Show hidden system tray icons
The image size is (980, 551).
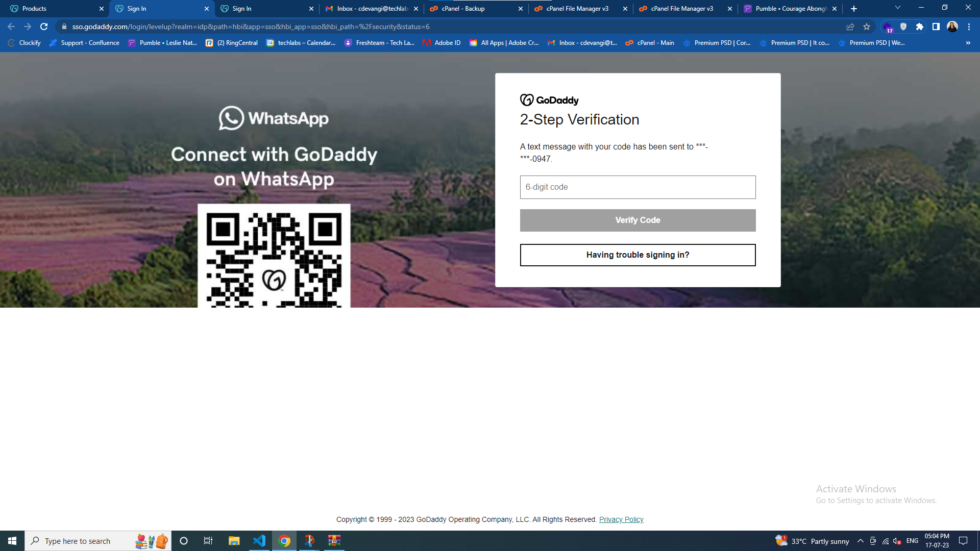pyautogui.click(x=861, y=541)
